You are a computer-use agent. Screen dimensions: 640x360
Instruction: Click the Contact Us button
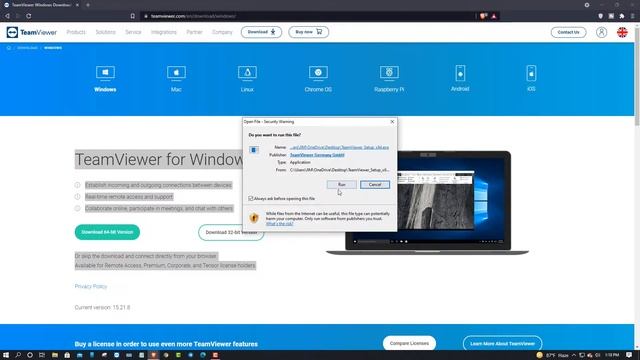pyautogui.click(x=568, y=32)
